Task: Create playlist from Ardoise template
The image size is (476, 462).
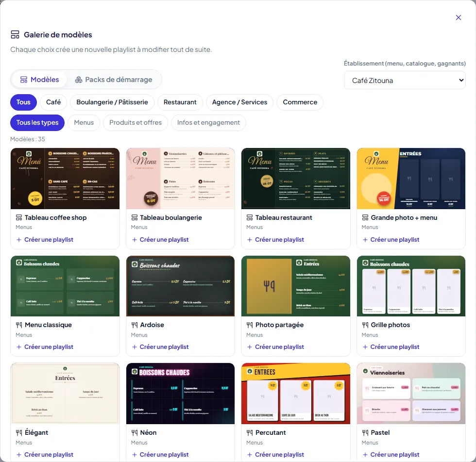Action: 160,346
